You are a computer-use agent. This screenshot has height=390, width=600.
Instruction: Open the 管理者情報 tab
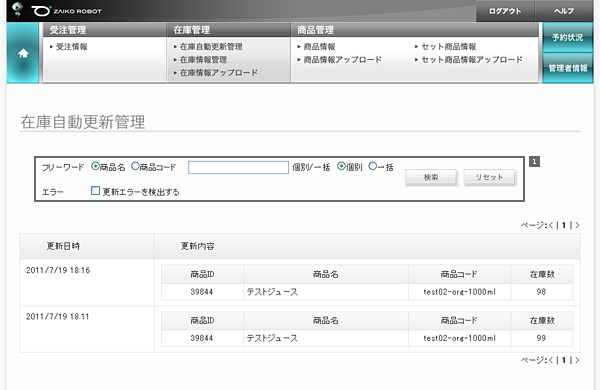567,68
